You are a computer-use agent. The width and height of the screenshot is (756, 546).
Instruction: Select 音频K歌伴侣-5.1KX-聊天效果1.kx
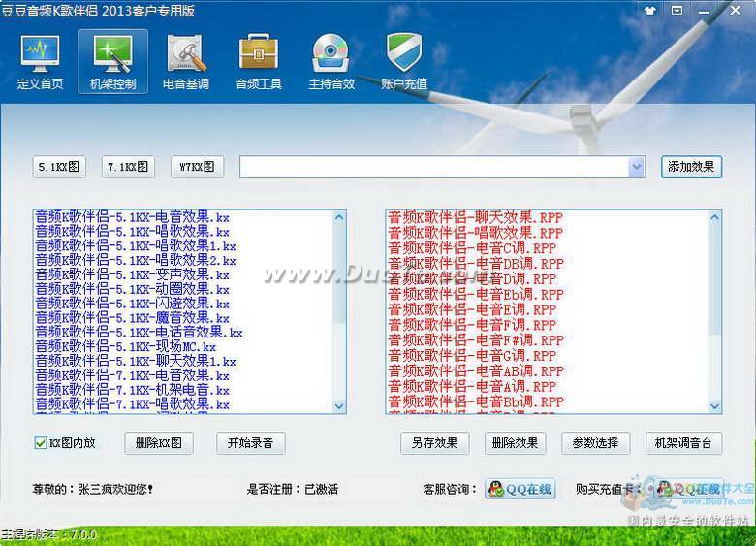(136, 362)
